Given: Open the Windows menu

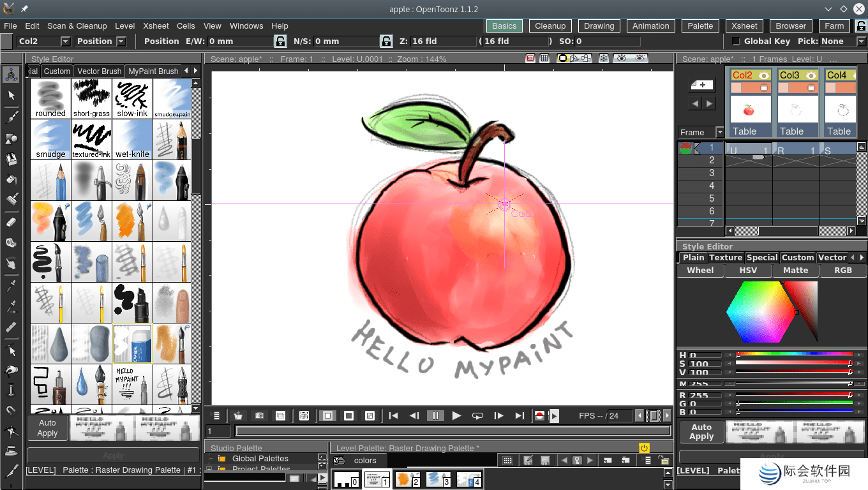Looking at the screenshot, I should [x=246, y=26].
